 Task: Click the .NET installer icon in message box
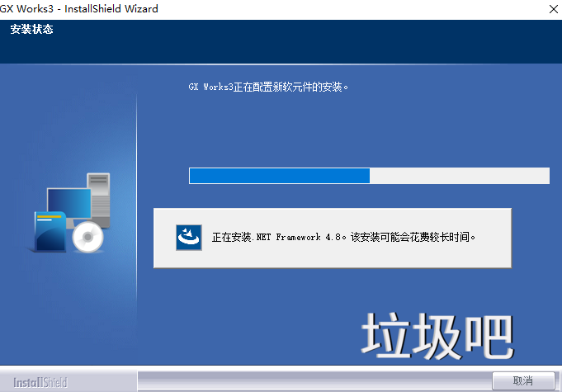click(189, 238)
